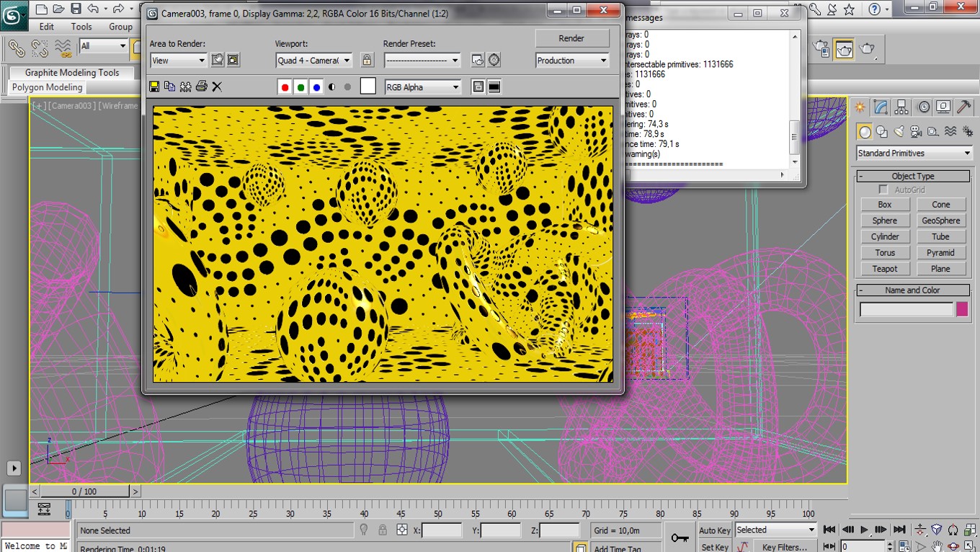Open the Render Preset dropdown
The height and width of the screenshot is (552, 980).
coord(422,61)
